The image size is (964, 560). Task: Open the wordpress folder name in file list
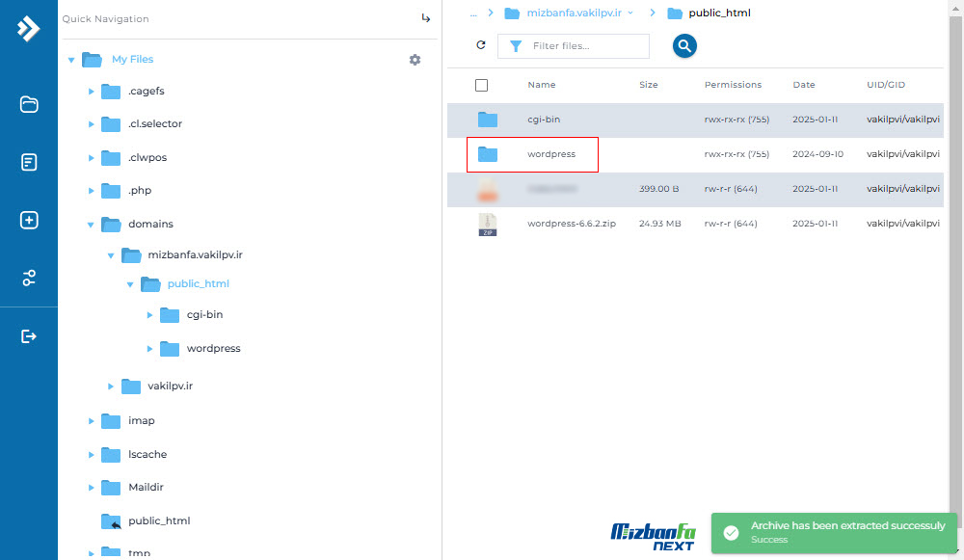tap(550, 153)
